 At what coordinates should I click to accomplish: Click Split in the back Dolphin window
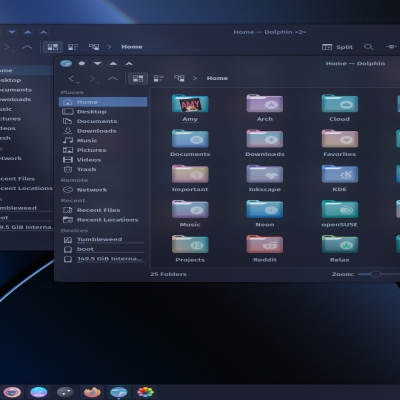(337, 47)
